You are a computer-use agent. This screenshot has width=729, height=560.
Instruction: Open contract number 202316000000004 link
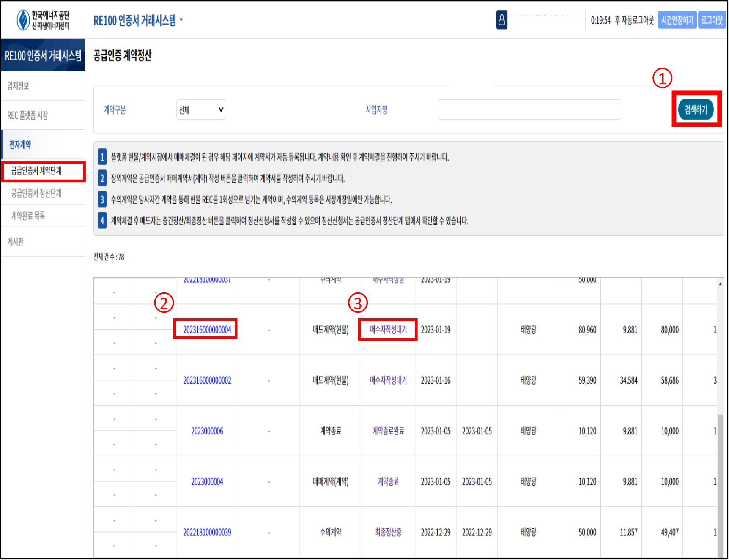click(x=207, y=330)
